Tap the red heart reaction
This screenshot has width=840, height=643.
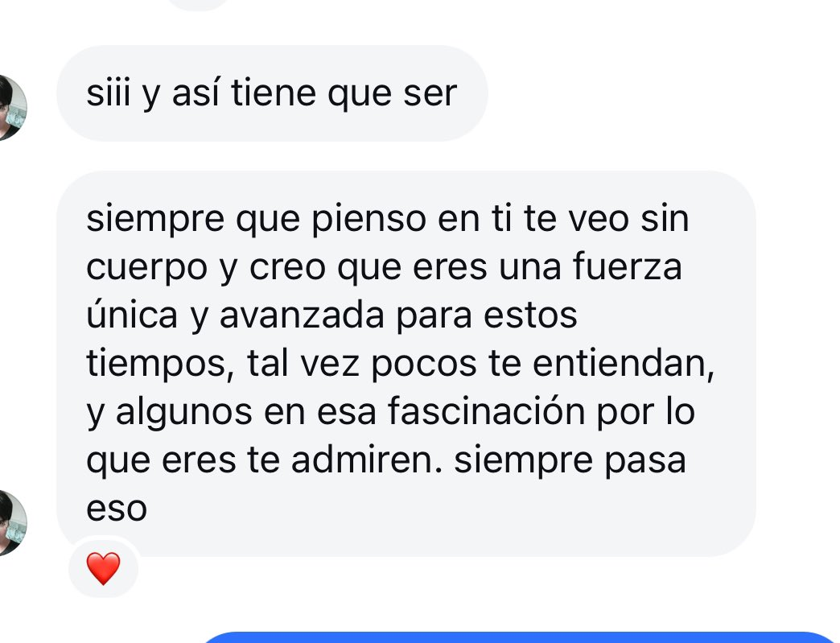[104, 568]
